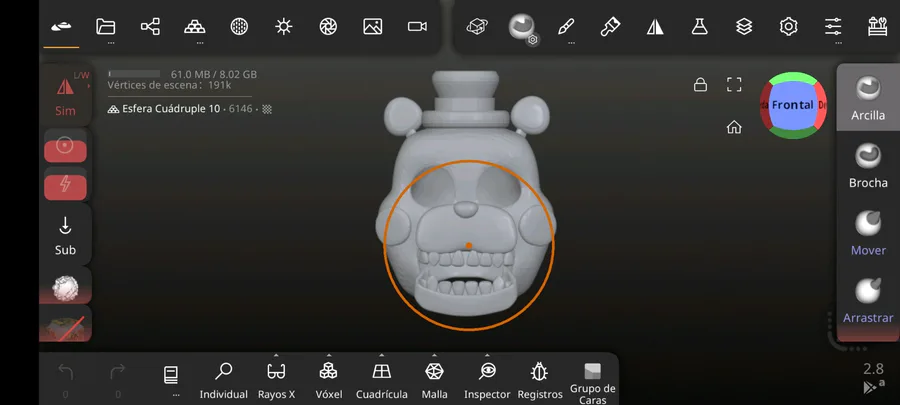Toggle Cuadrícula grid display
The height and width of the screenshot is (405, 900).
tap(382, 380)
